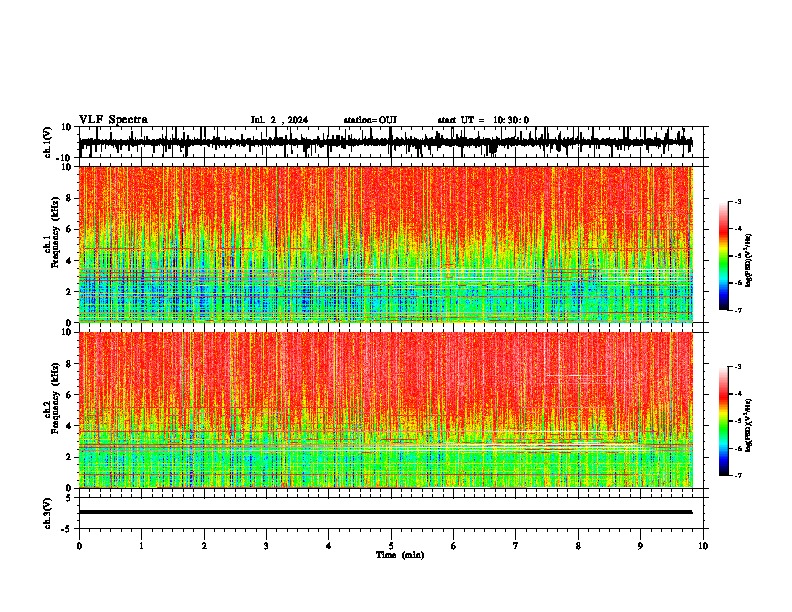Click time axis tick label "1"

coord(141,546)
